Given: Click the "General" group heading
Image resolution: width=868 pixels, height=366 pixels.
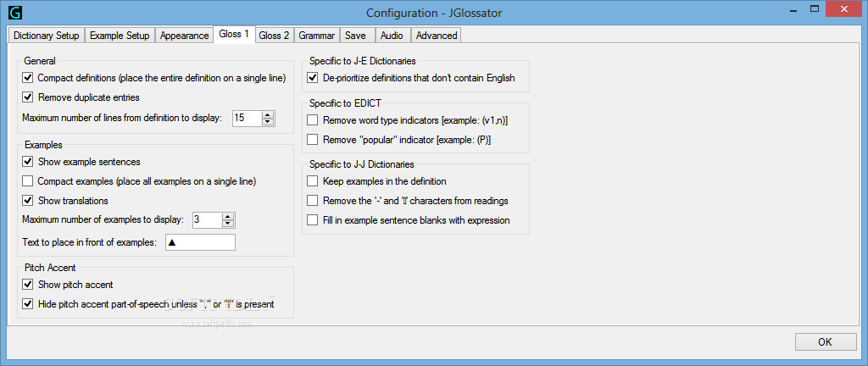Looking at the screenshot, I should coord(40,61).
